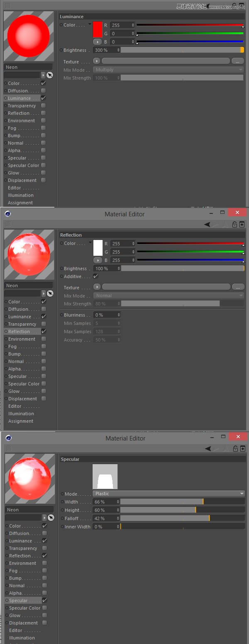249x644 pixels.
Task: Expand the color mode triangle next to Reflection Color
Action: coord(90,243)
